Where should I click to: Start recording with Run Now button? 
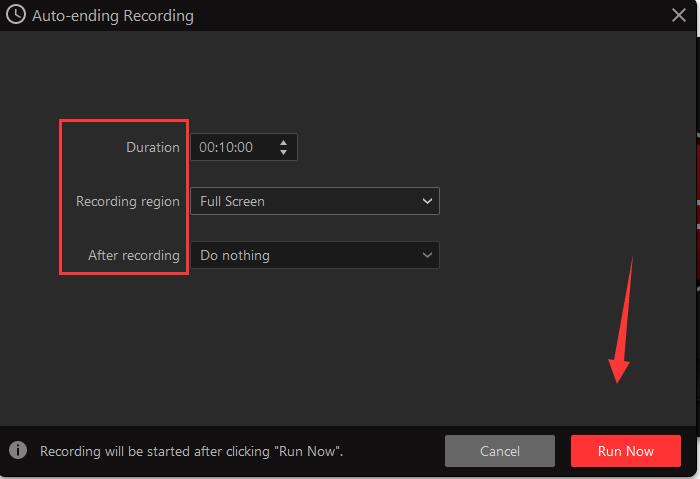(625, 451)
